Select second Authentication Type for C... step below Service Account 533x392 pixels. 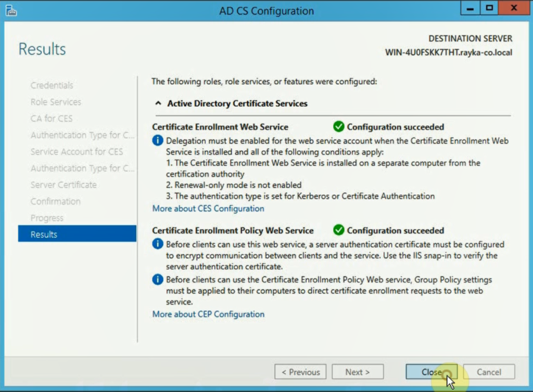pos(82,168)
